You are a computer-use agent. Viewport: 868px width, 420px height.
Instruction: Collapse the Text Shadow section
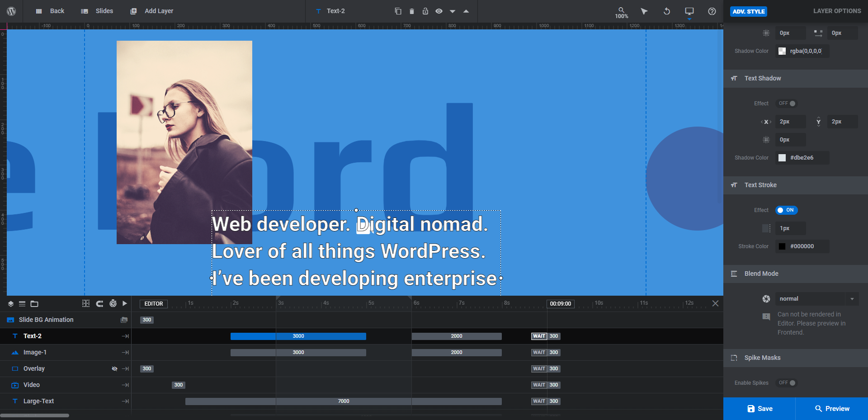[x=796, y=78]
